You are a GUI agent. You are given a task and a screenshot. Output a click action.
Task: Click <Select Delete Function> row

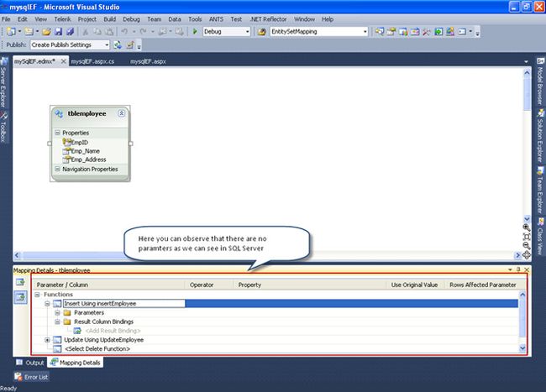tap(97, 349)
